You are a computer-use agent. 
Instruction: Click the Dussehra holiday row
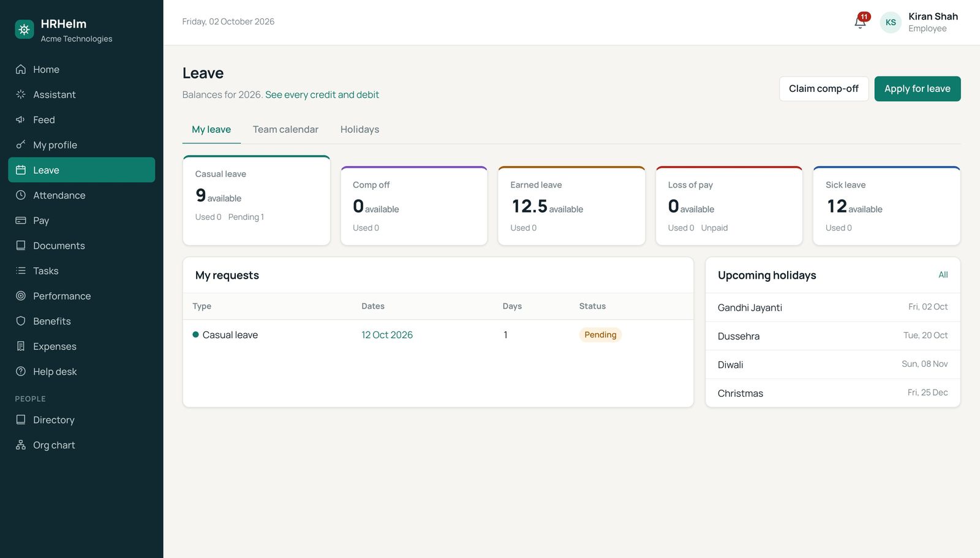point(832,336)
